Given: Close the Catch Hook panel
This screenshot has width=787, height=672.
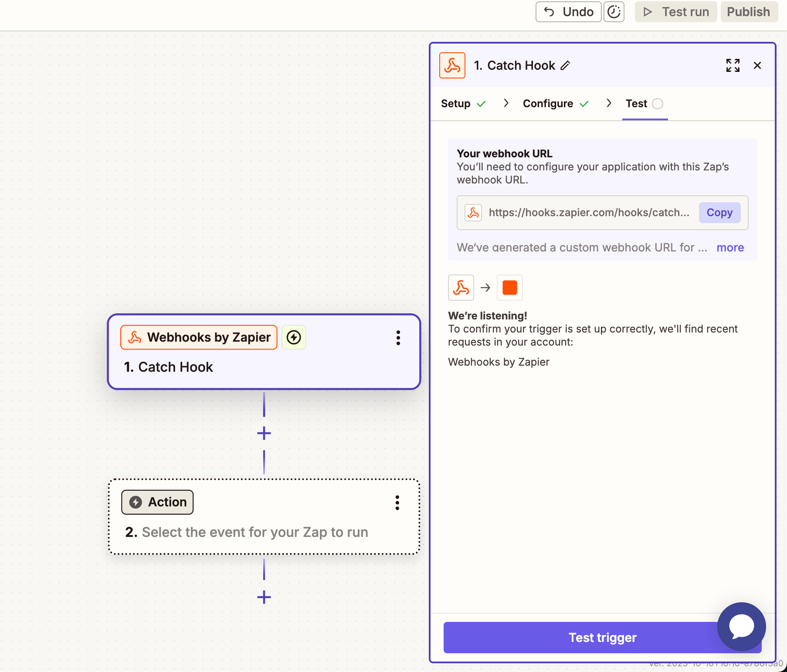Looking at the screenshot, I should pos(757,65).
